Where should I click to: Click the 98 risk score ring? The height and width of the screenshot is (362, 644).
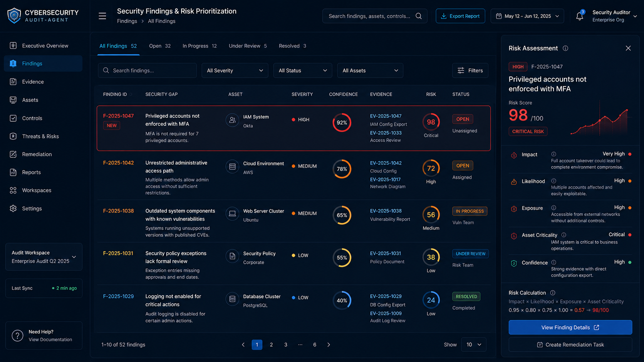point(431,122)
